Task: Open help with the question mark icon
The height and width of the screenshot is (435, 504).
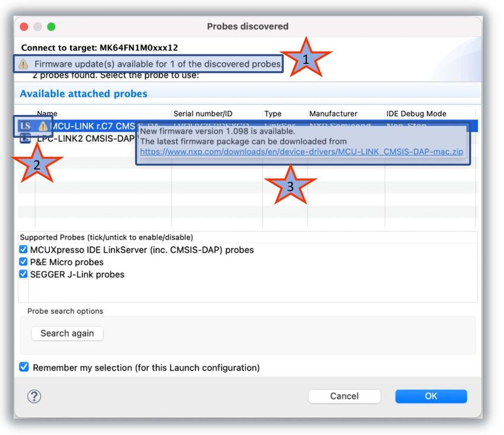Action: [x=34, y=396]
